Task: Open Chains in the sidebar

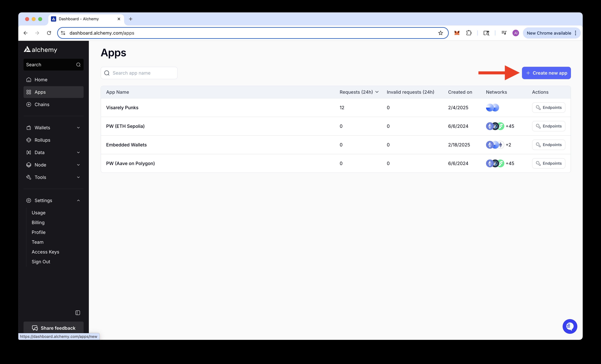Action: pyautogui.click(x=53, y=104)
